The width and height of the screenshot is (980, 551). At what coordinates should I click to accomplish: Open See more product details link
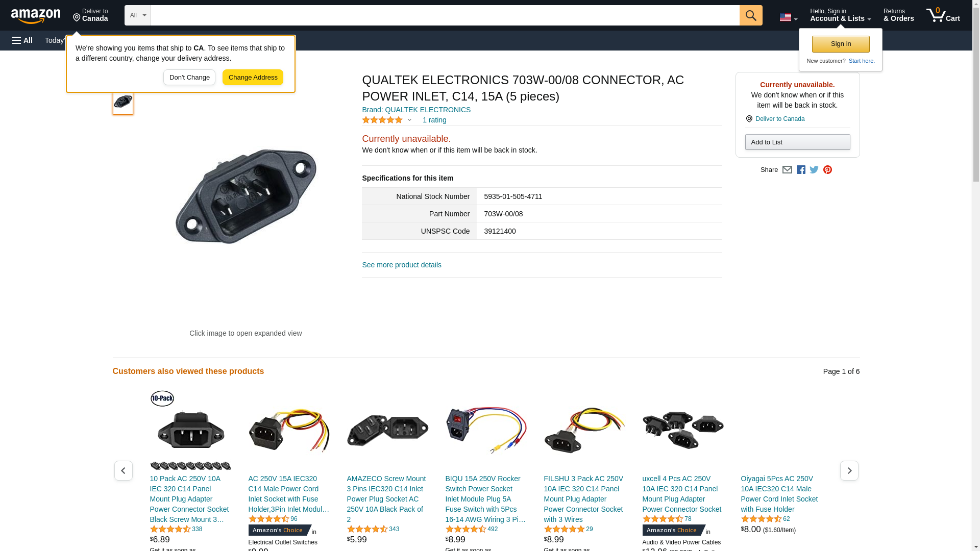[402, 265]
